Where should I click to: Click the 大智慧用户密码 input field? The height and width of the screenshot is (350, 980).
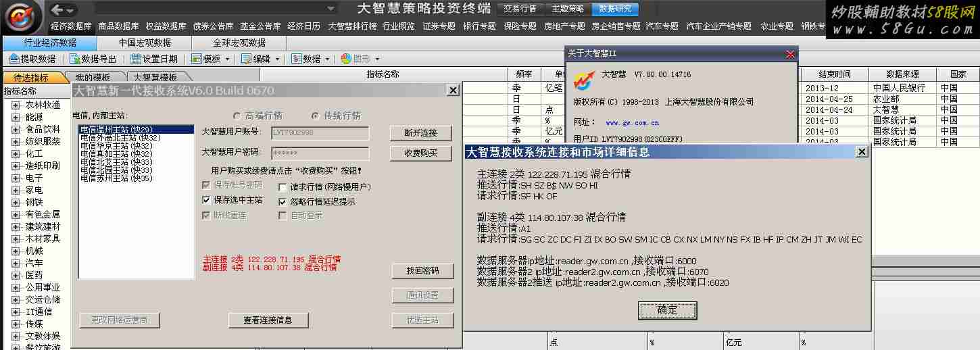320,153
